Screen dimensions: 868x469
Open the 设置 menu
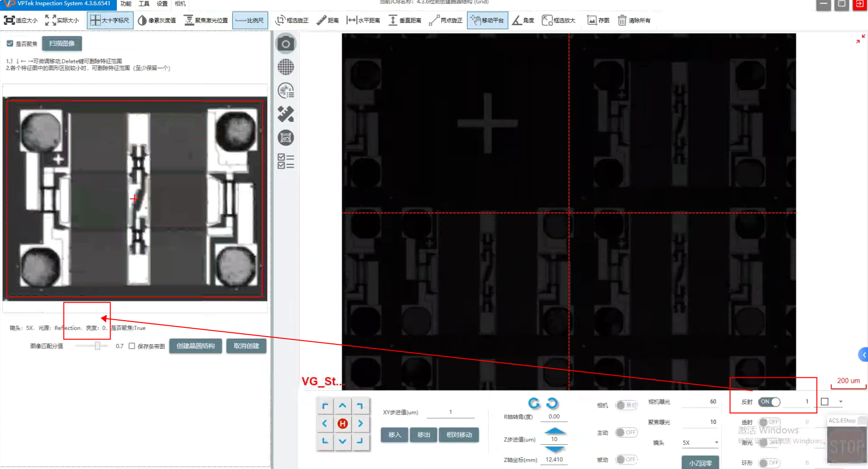162,4
